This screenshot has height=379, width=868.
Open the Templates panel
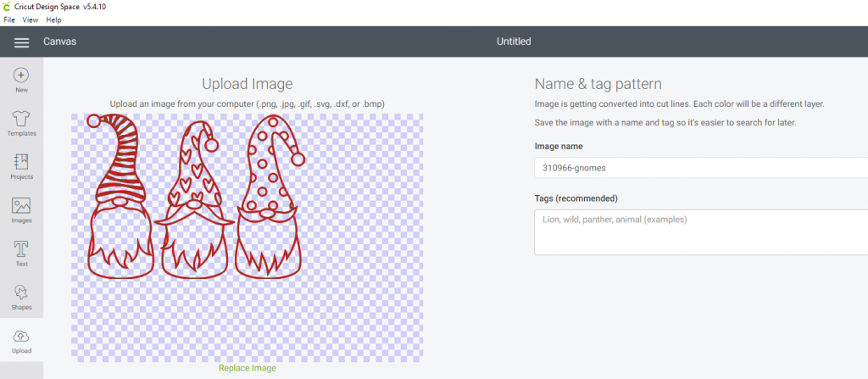(21, 124)
